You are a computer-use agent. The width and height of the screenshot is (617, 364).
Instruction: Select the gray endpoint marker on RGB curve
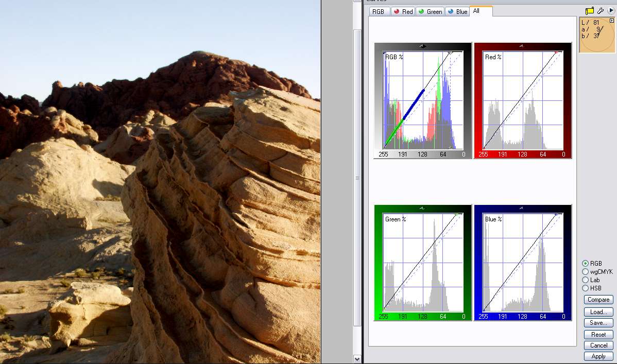click(x=451, y=53)
